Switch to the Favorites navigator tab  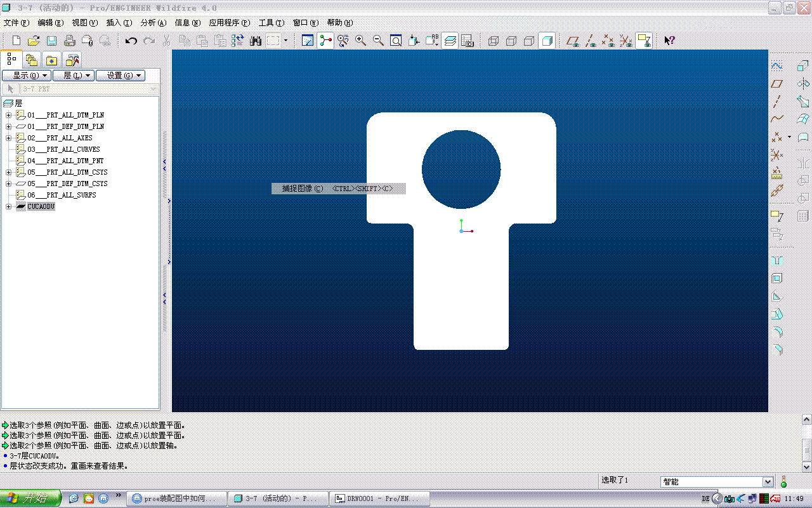(x=51, y=60)
